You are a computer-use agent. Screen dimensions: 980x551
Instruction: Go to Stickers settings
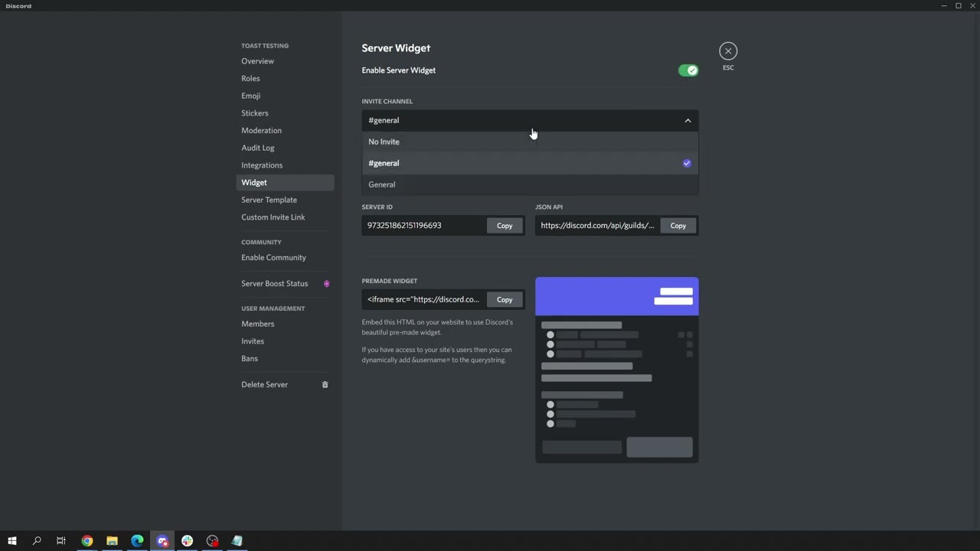click(285, 113)
